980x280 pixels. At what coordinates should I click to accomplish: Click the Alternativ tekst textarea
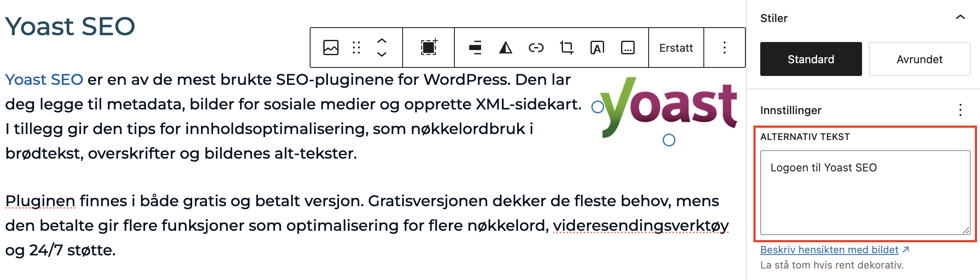[x=865, y=192]
